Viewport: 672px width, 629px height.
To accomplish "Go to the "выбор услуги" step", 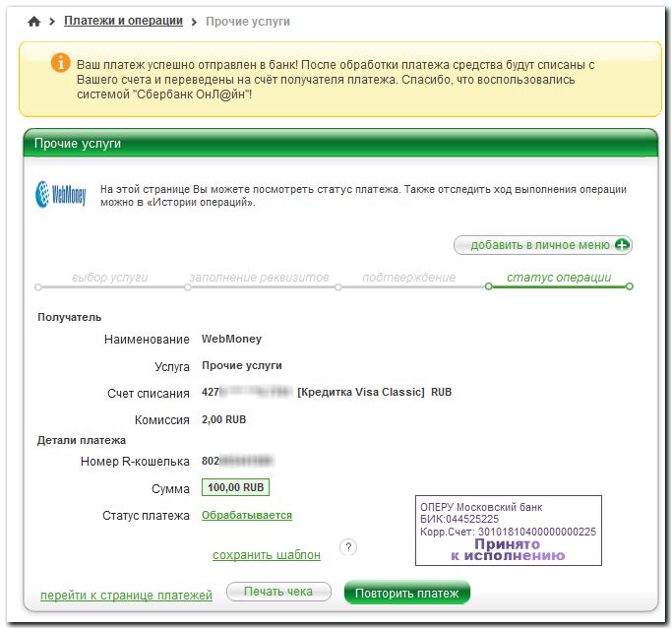I will (x=110, y=278).
